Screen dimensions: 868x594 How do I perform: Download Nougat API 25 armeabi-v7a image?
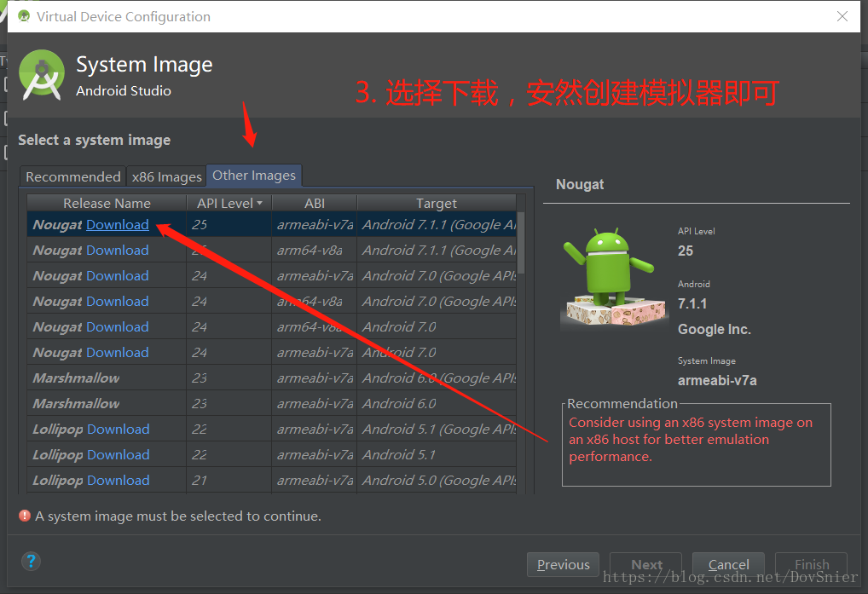(118, 224)
